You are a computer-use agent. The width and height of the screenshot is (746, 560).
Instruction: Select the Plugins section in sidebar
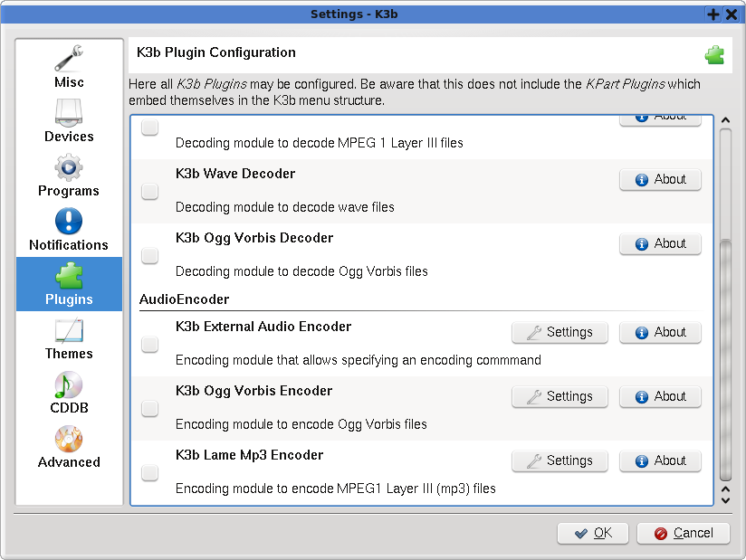coord(69,284)
